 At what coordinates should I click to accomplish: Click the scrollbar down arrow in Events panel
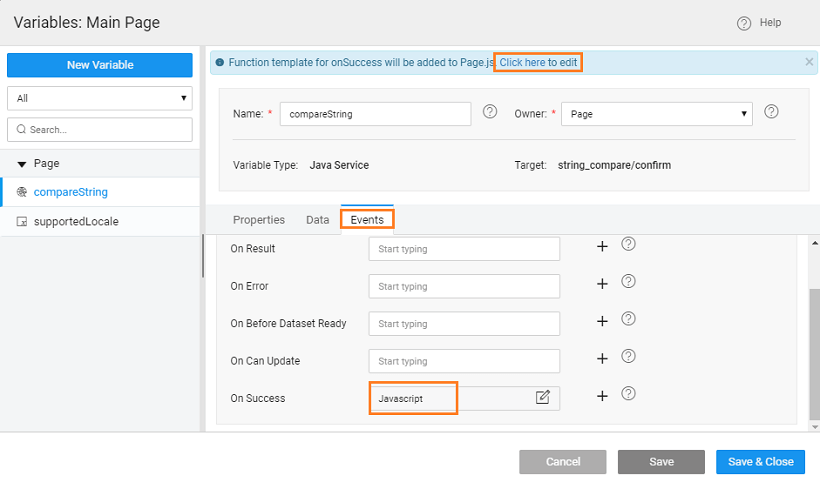pyautogui.click(x=814, y=425)
